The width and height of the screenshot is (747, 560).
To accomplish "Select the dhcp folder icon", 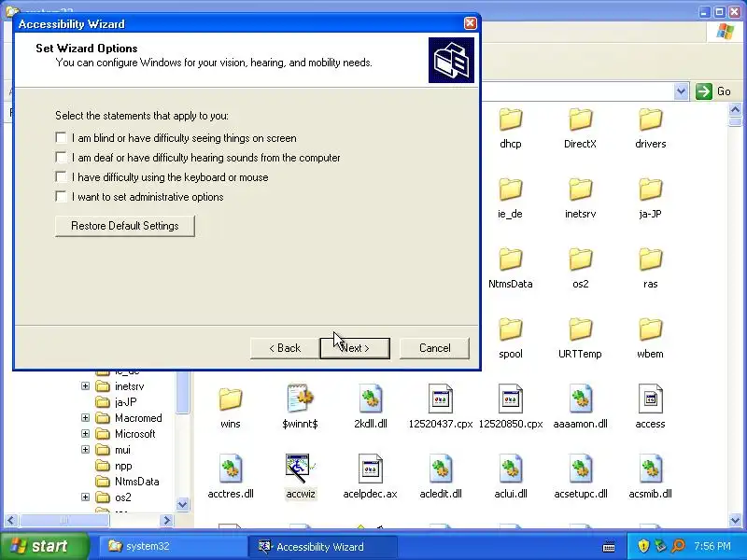I will pyautogui.click(x=511, y=119).
